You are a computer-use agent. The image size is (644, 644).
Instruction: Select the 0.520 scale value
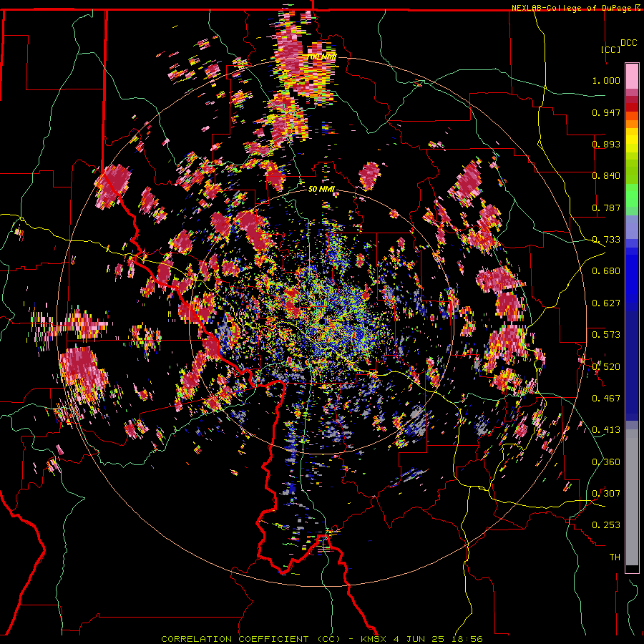coord(606,366)
